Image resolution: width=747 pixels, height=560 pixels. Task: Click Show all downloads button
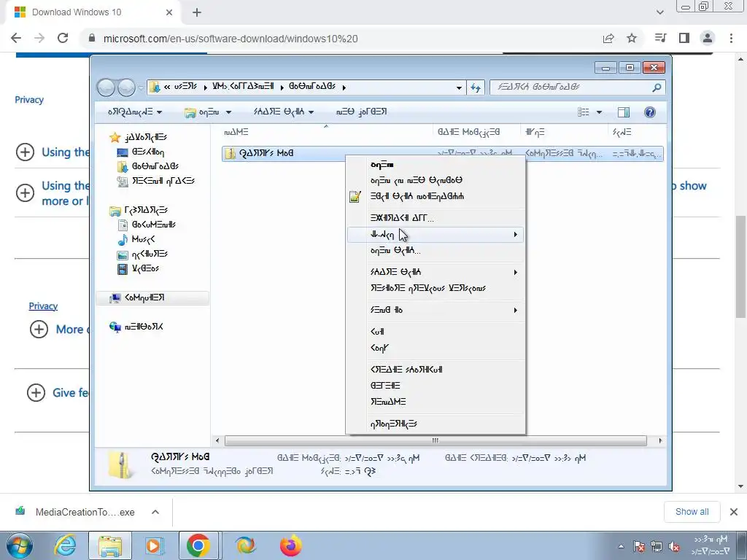(692, 512)
